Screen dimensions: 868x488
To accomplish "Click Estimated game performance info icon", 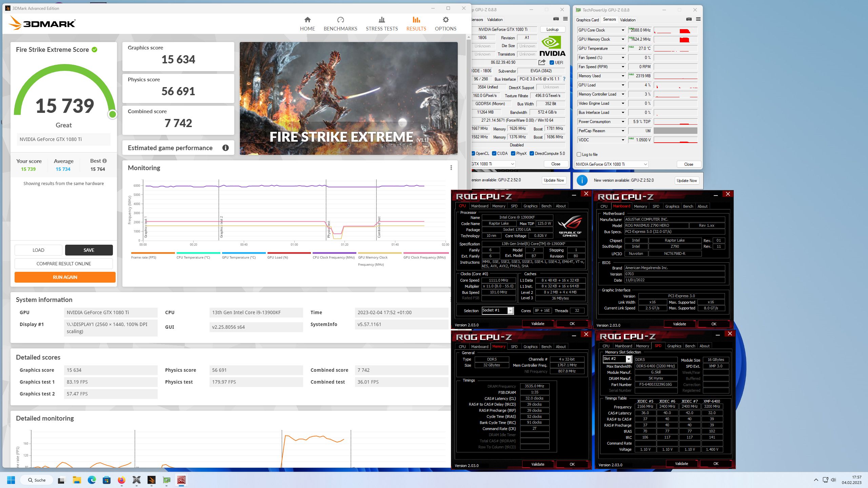I will (x=225, y=148).
